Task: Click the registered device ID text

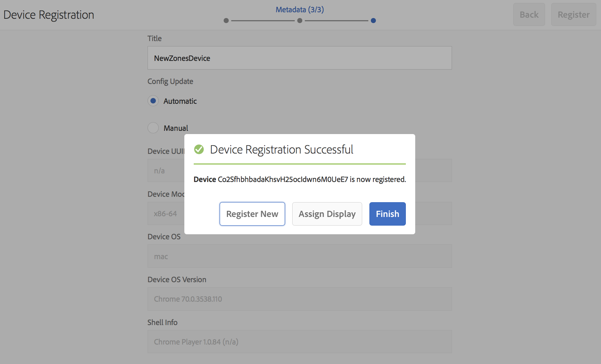Action: [x=283, y=179]
